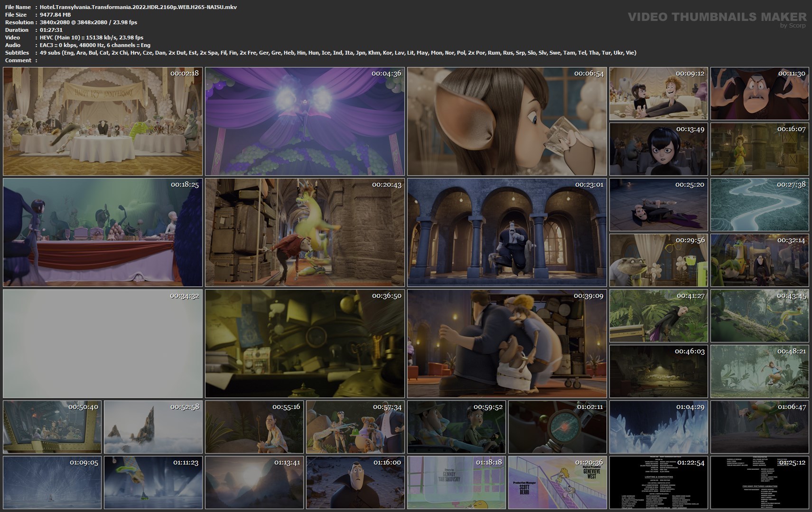Open the frame at 00:57:34
812x512 pixels.
click(355, 427)
